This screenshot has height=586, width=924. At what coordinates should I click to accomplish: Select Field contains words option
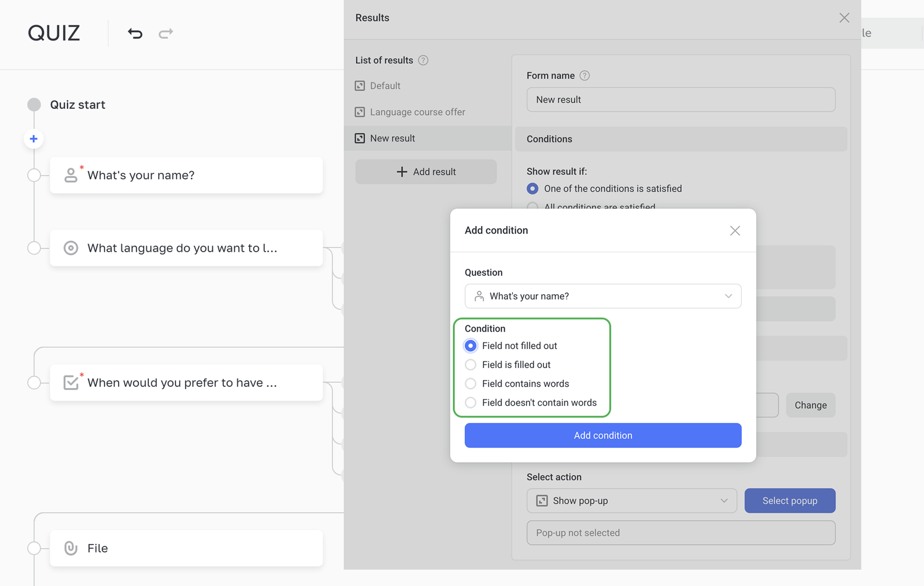pos(471,384)
